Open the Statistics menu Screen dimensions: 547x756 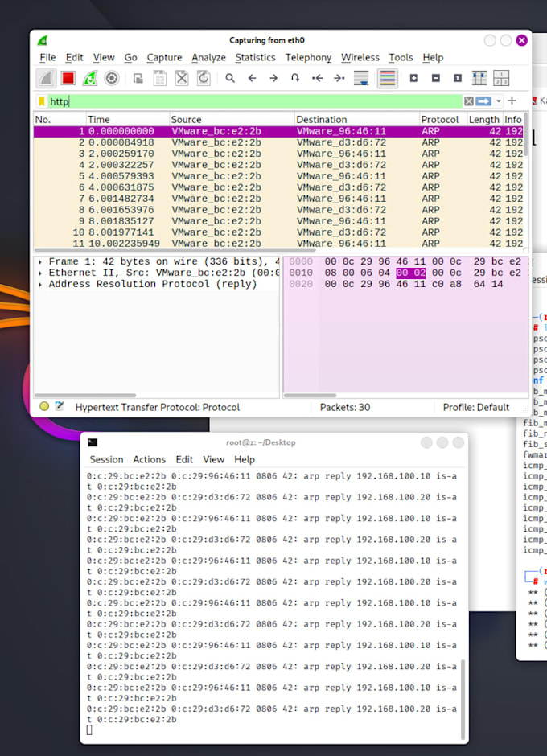click(255, 57)
